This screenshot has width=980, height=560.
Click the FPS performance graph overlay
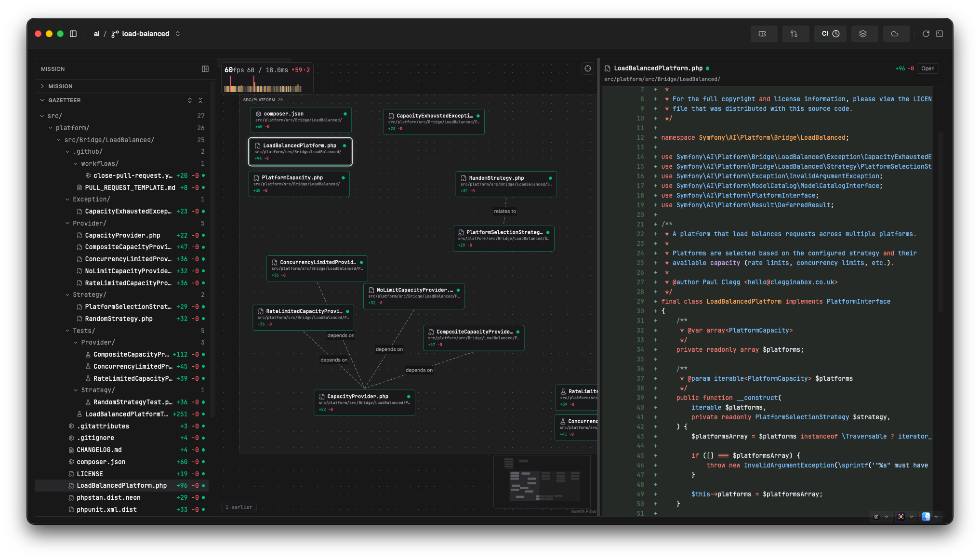[x=267, y=78]
